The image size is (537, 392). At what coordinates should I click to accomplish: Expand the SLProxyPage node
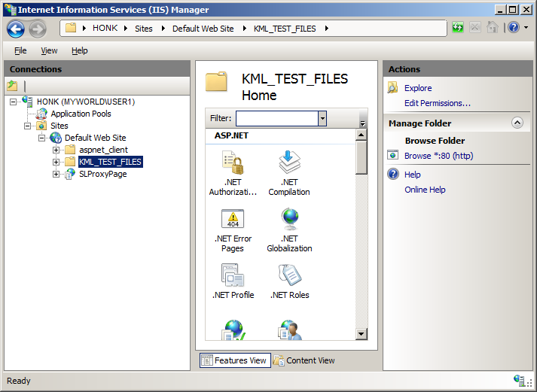click(x=56, y=174)
